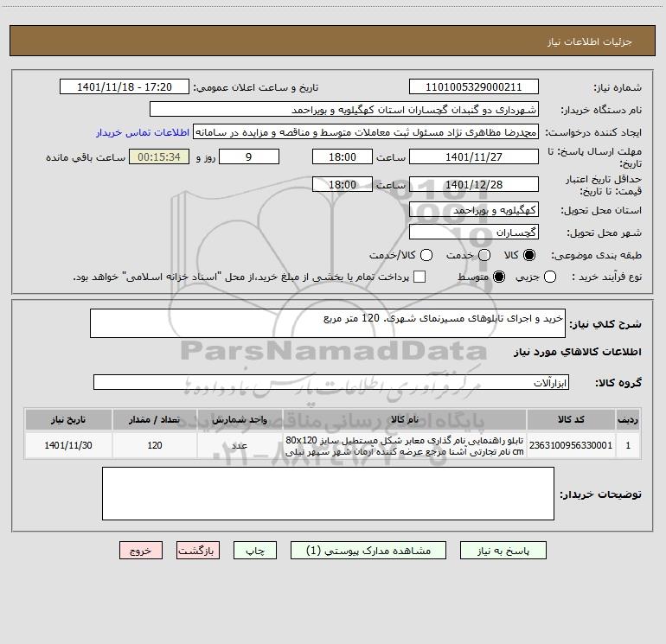666x644 pixels.
Task: Click the اطلاعات کالاهای مورد نیاز heading
Action: [x=577, y=352]
